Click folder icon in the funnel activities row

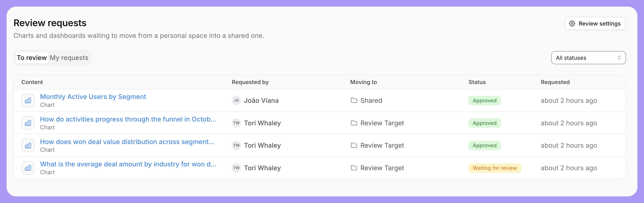(354, 123)
